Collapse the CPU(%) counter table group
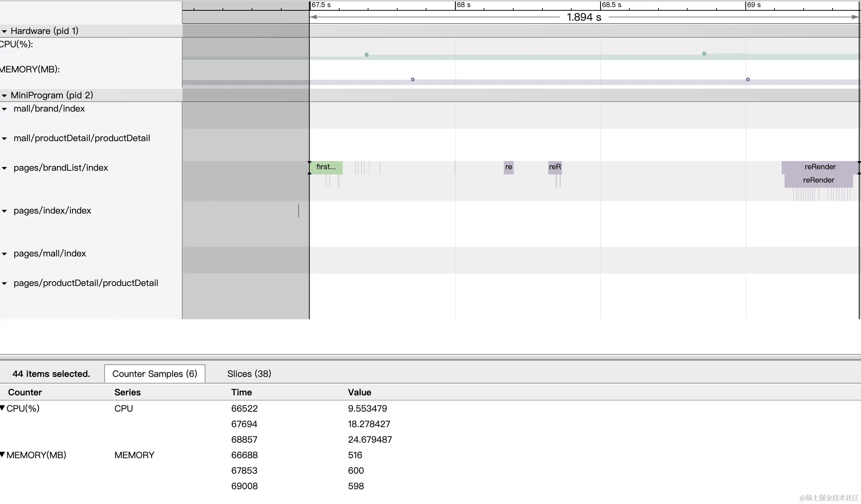Image resolution: width=861 pixels, height=504 pixels. click(x=3, y=408)
